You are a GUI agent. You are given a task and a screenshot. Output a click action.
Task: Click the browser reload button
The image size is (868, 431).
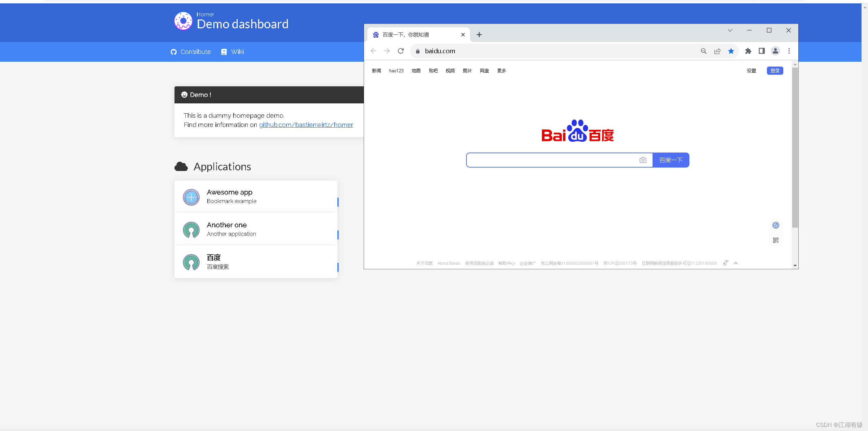point(401,51)
